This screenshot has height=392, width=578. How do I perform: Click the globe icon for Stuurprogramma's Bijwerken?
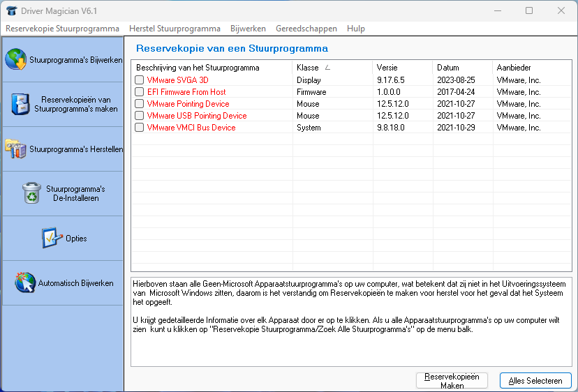pyautogui.click(x=16, y=59)
